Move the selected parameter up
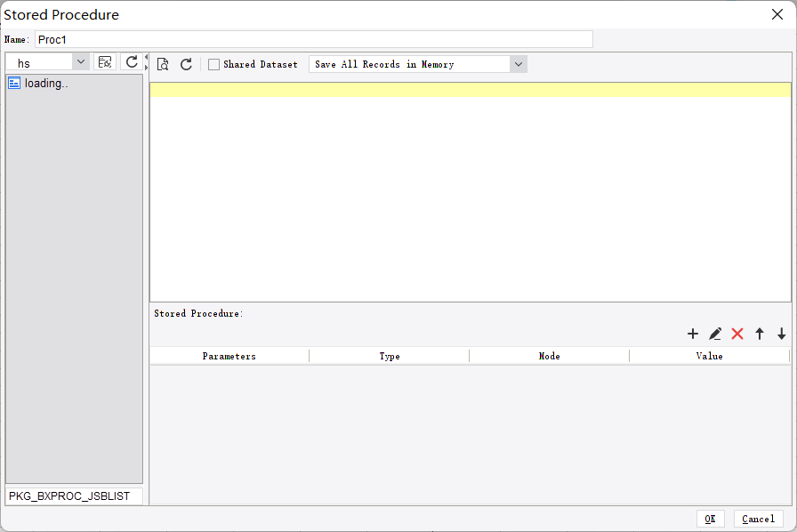This screenshot has width=797, height=532. tap(760, 334)
